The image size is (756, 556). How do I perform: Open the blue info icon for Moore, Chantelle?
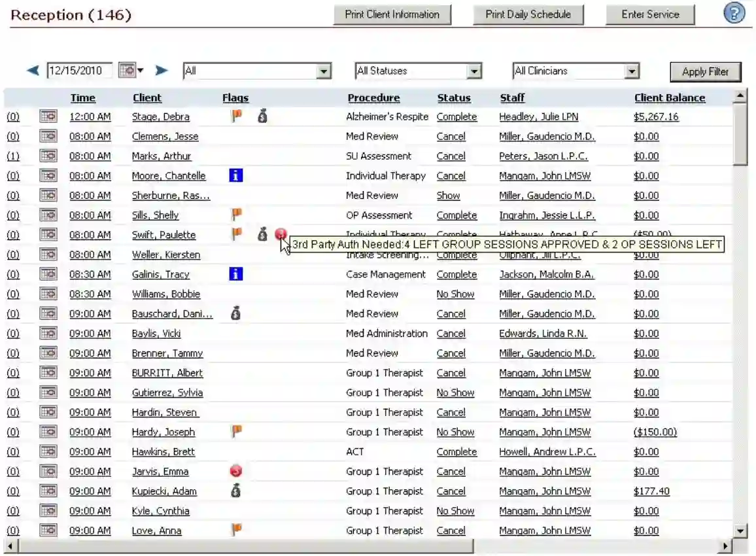235,175
